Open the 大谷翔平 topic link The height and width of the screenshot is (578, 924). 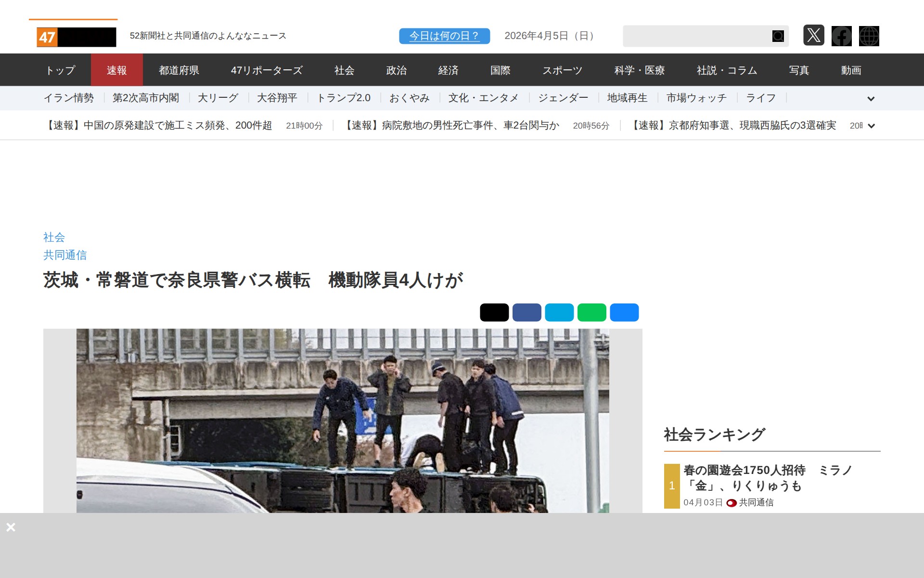point(277,98)
